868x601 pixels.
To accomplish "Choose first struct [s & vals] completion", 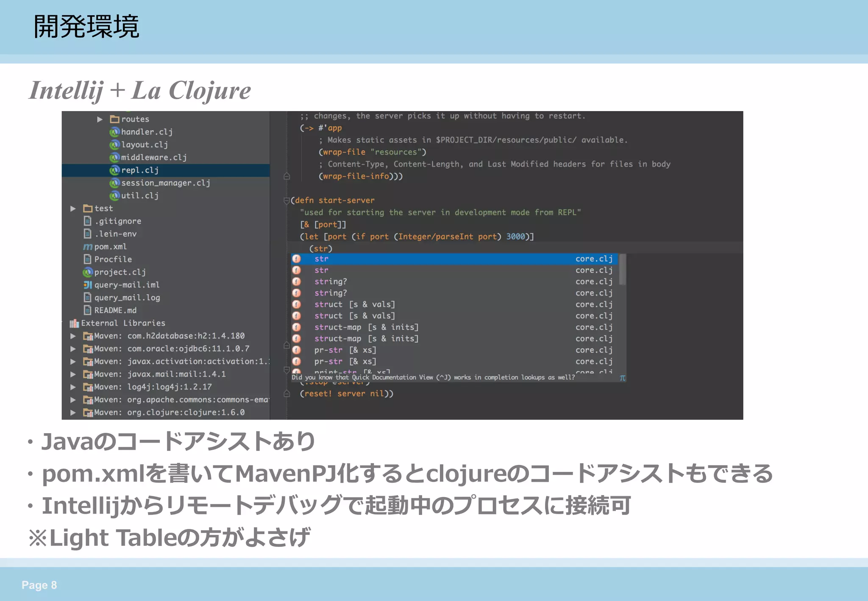I will point(455,305).
